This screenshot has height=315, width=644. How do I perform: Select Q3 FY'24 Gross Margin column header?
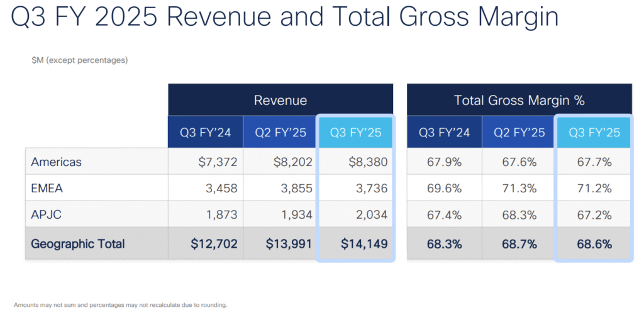444,133
